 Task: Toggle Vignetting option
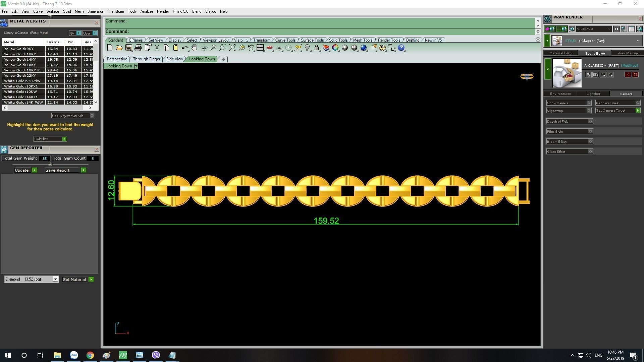point(569,111)
